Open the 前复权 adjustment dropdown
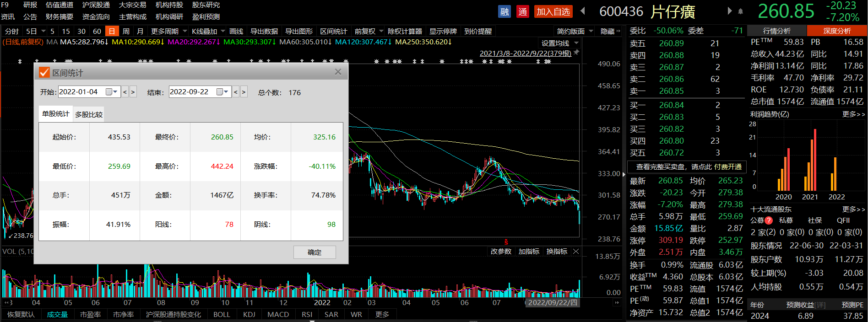The image size is (868, 322). 381,31
